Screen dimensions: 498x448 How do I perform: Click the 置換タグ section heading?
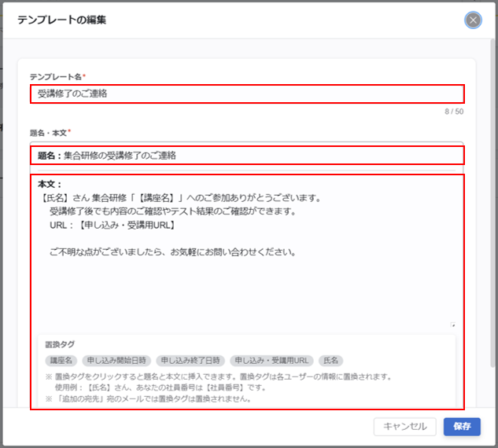tap(60, 344)
